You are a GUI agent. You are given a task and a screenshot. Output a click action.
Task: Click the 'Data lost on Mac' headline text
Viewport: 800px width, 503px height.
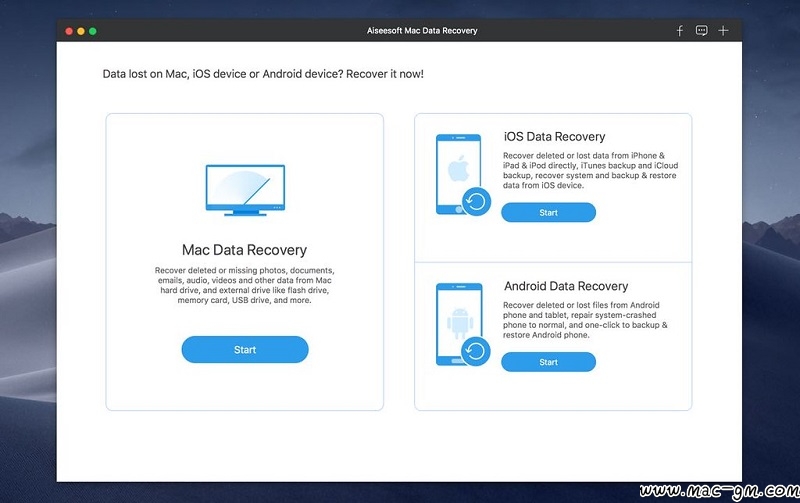[x=263, y=74]
